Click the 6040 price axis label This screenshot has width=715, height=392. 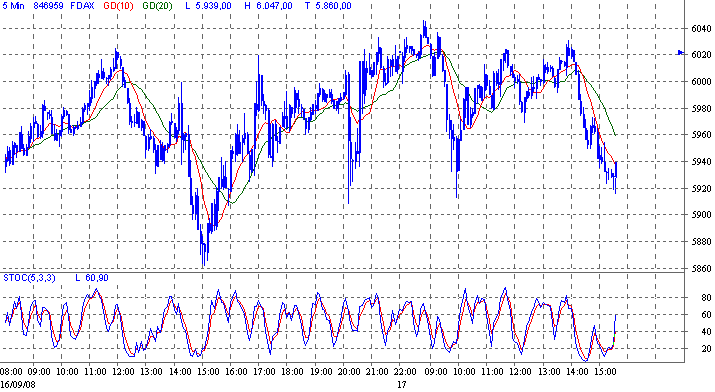[701, 29]
